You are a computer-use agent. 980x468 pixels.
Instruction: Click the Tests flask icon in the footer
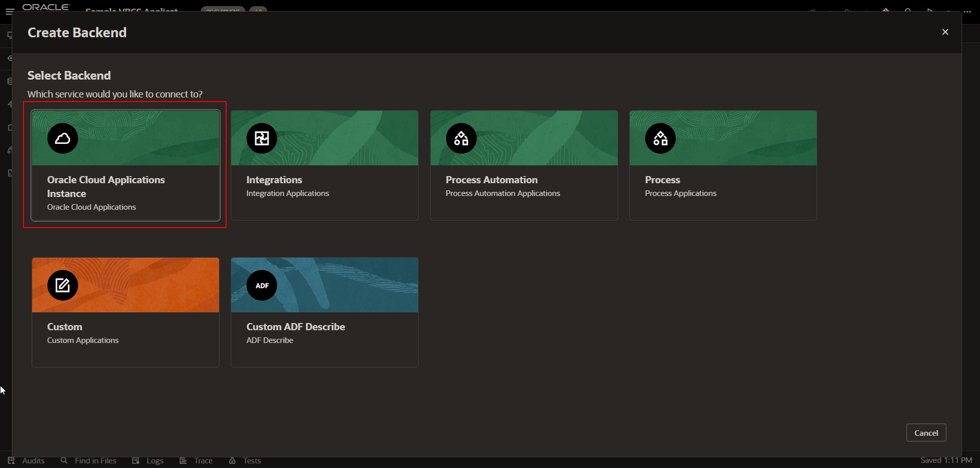point(232,460)
